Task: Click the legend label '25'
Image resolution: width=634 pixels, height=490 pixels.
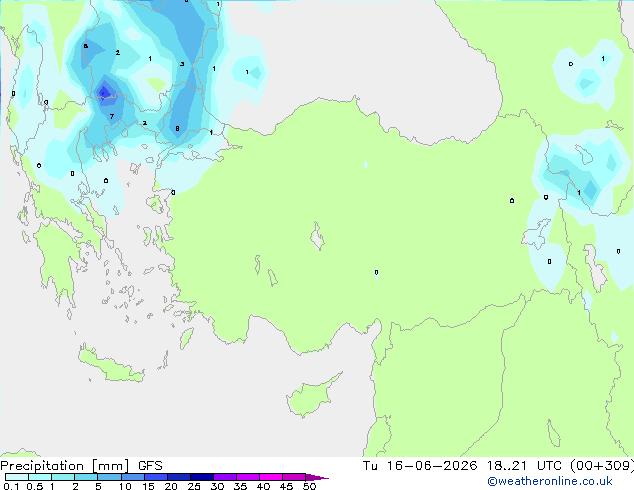Action: point(194,486)
